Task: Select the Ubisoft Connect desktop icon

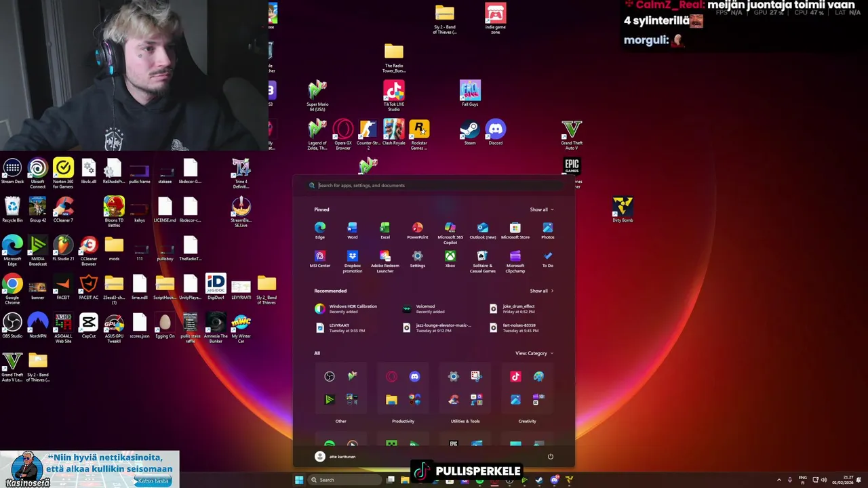Action: 38,173
